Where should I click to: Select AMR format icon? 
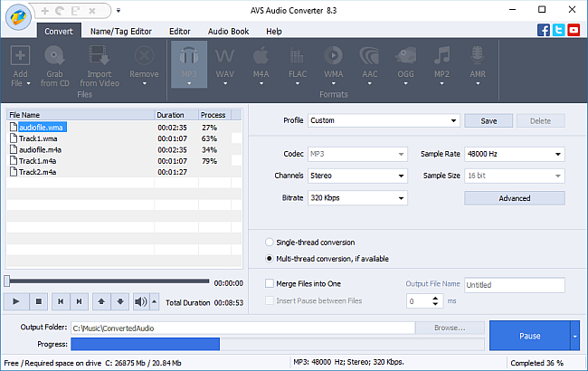click(478, 56)
